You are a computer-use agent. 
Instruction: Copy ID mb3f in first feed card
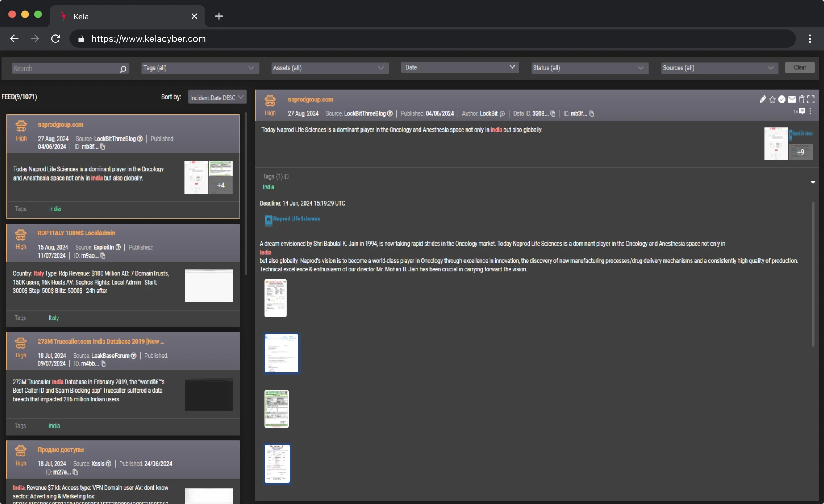coord(103,147)
